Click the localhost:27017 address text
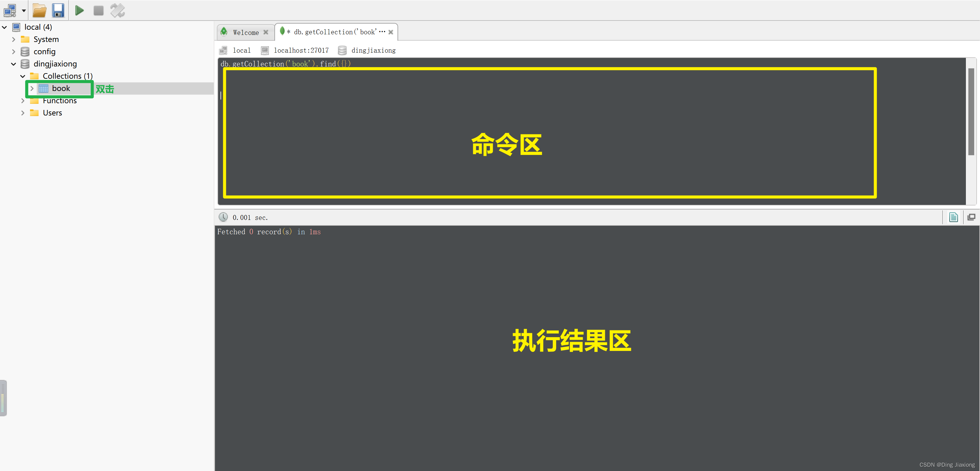The image size is (980, 471). click(x=301, y=50)
